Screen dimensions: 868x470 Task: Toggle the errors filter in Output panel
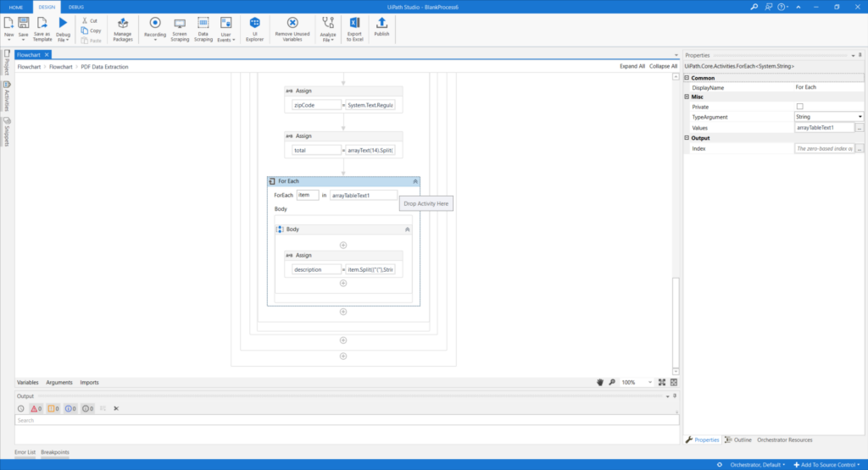(36, 409)
